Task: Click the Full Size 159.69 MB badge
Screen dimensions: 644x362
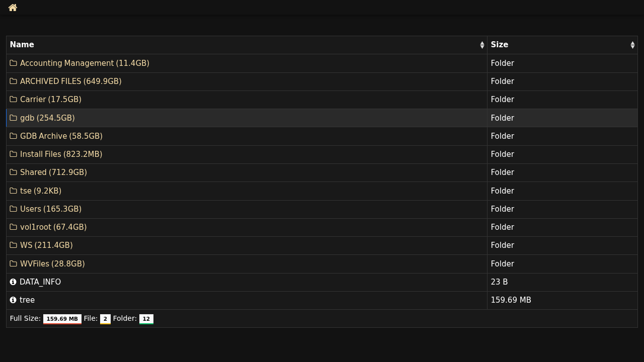Action: (x=62, y=319)
